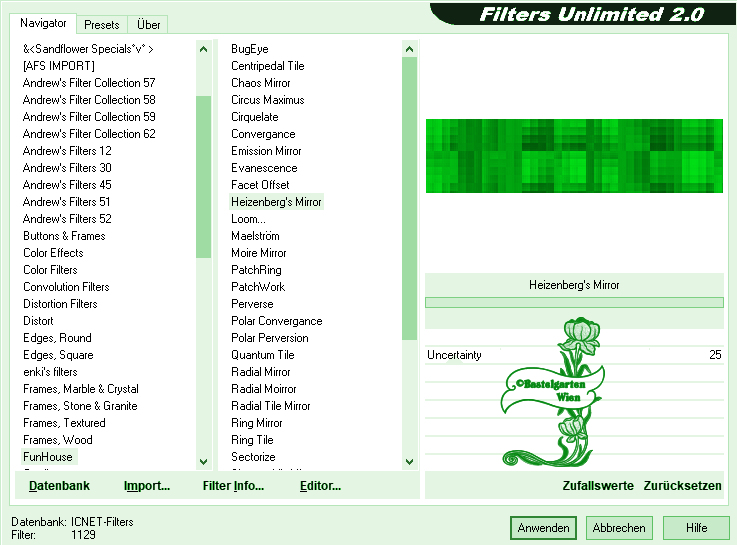Screen dimensions: 737x545
Task: Select the [AFS IMPORT] category
Action: point(59,66)
